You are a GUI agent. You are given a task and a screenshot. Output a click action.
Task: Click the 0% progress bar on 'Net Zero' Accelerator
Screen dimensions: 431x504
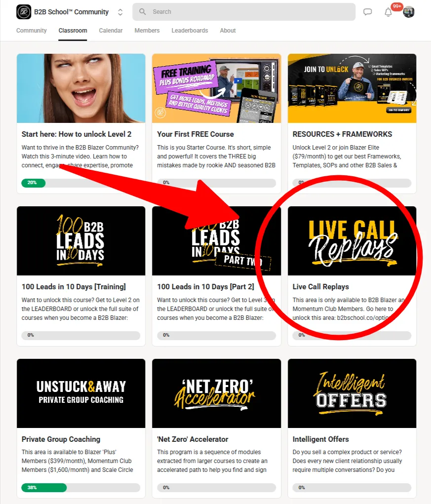216,488
